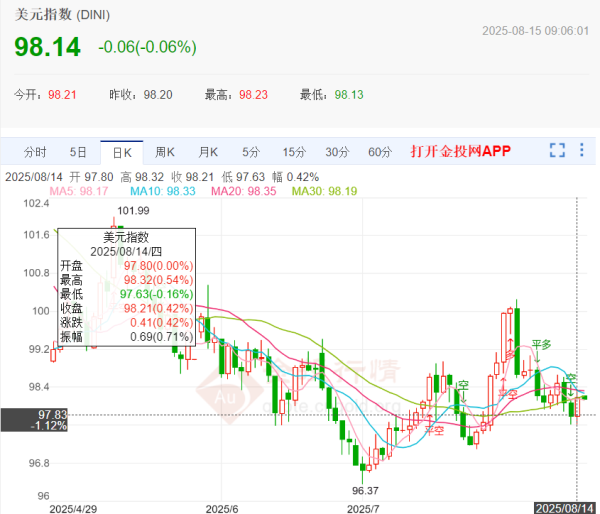Click the MA10: 98.33 indicator label

[163, 191]
